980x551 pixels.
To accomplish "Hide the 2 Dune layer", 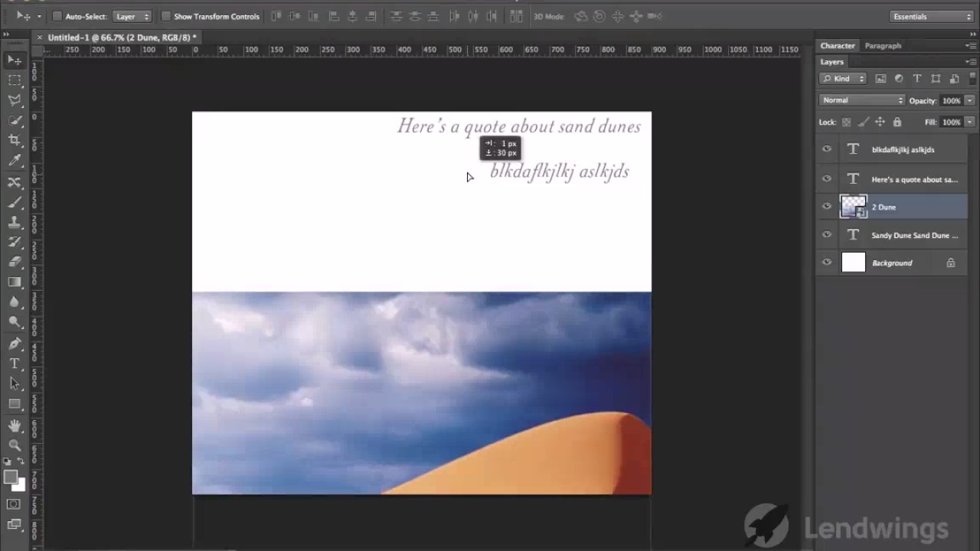I will (x=827, y=207).
